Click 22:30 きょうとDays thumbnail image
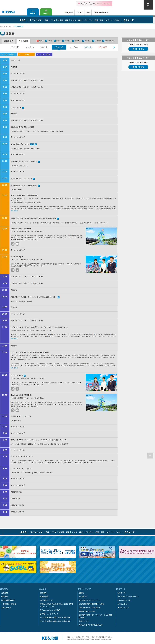Screen dimensions: 155x644 (101, 383)
